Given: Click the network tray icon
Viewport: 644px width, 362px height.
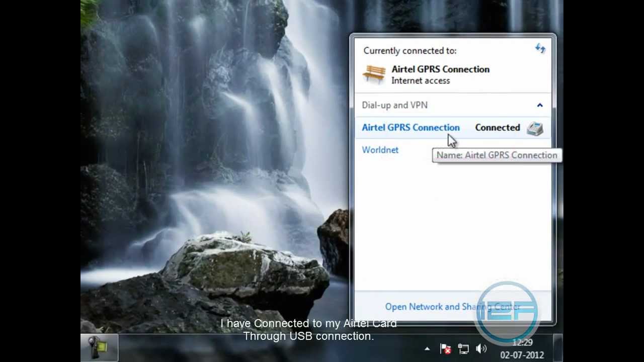Looking at the screenshot, I should pyautogui.click(x=463, y=348).
